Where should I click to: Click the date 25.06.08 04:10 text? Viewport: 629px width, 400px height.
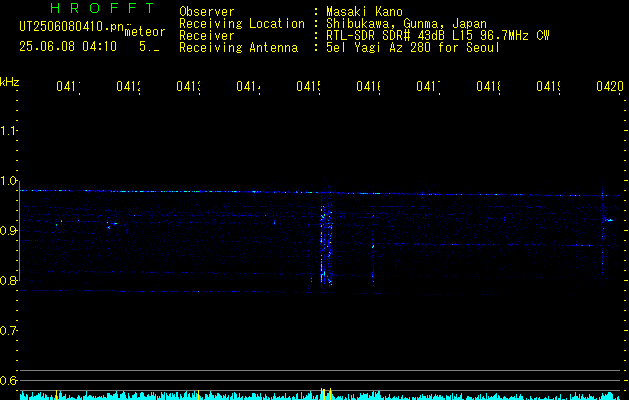click(68, 47)
